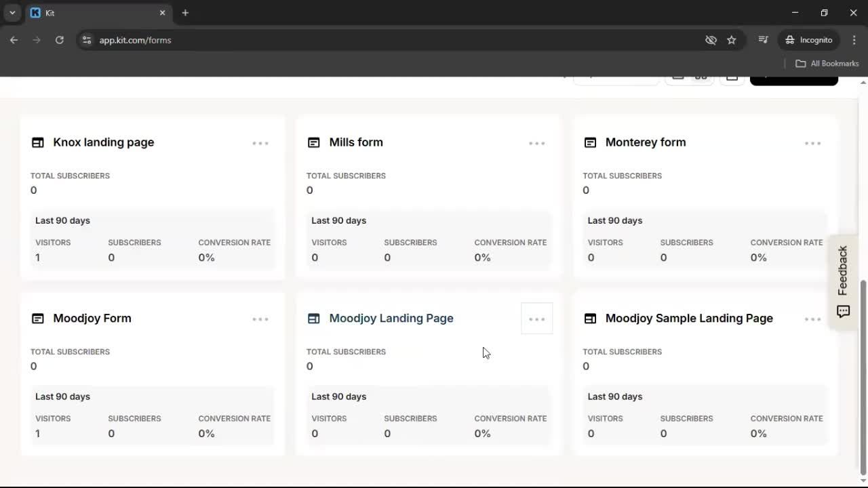Open the Monterey form three-dot menu
This screenshot has width=868, height=488.
tap(812, 143)
